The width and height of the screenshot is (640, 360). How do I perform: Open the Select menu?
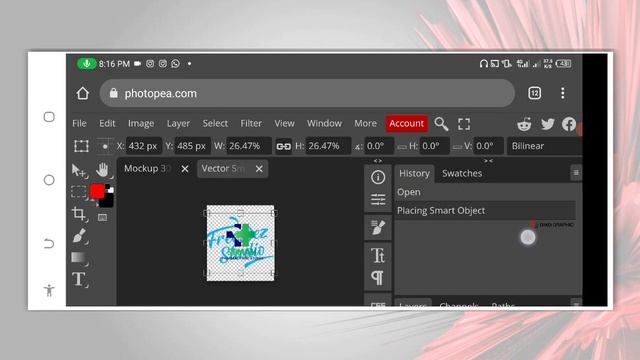click(x=215, y=123)
